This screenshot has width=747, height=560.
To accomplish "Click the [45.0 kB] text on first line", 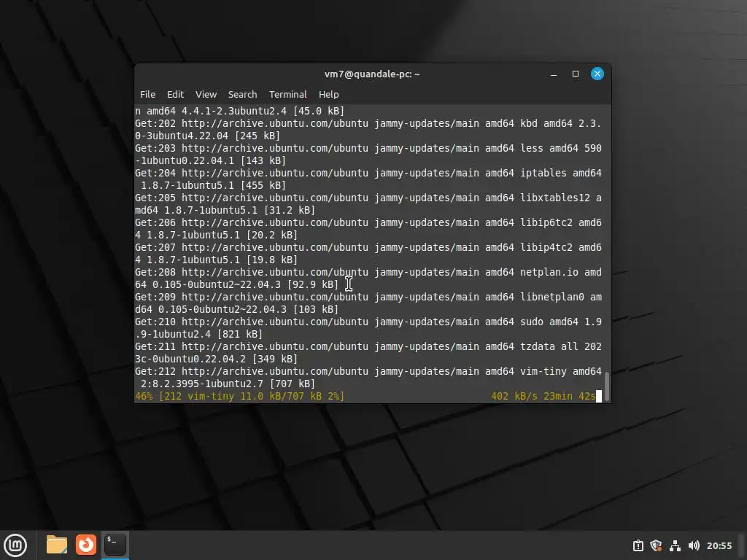I will click(319, 111).
